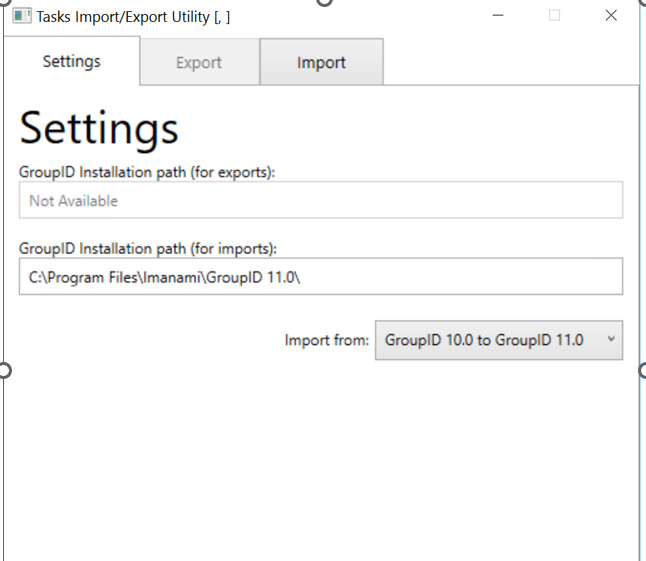Viewport: 646px width, 561px height.
Task: Switch to the Settings tab
Action: click(72, 61)
